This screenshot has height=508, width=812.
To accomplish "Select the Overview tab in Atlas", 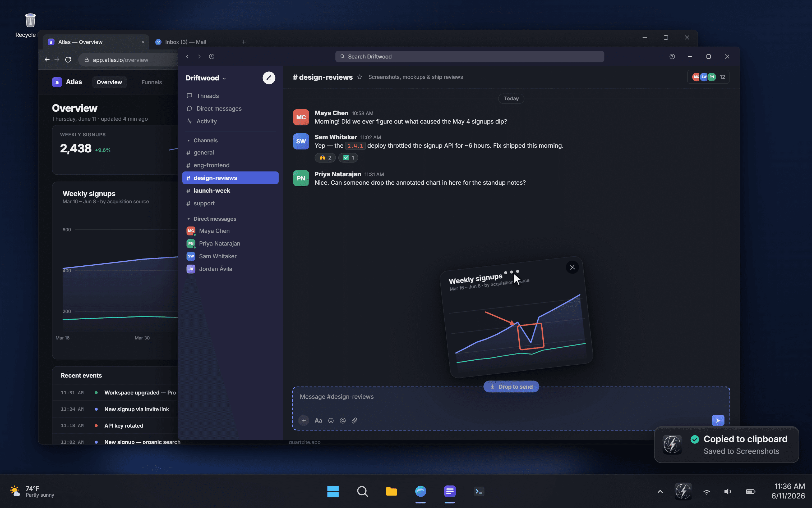I will [109, 82].
